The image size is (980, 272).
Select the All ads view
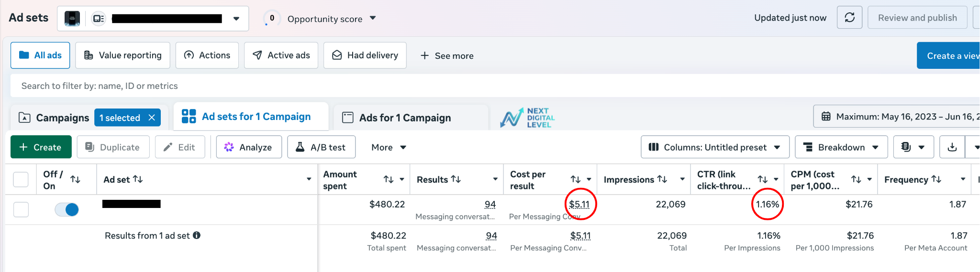click(40, 55)
